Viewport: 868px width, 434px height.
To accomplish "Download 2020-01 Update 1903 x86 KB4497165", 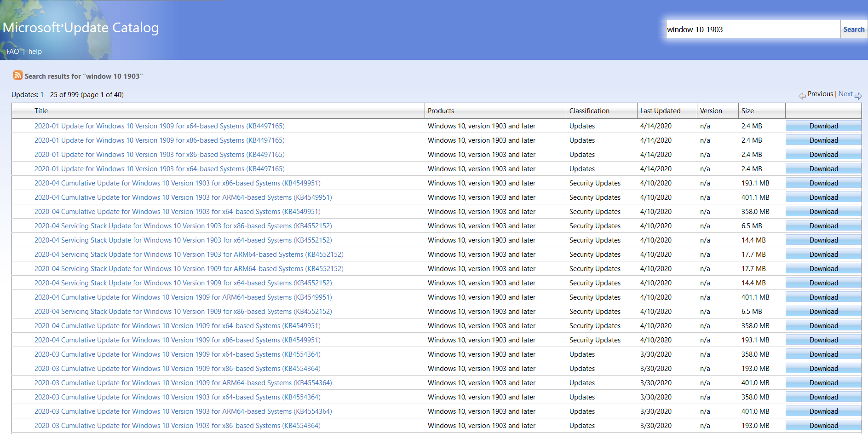I will [x=823, y=155].
